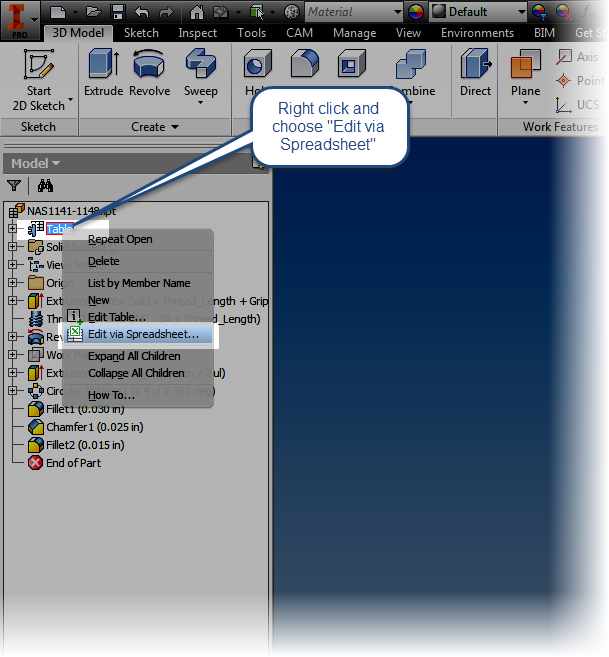Image resolution: width=609 pixels, height=657 pixels.
Task: Click the browser filter funnel icon
Action: click(14, 186)
